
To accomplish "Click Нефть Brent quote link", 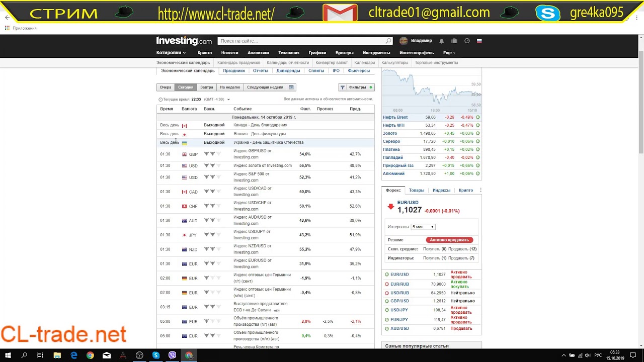I will click(x=395, y=117).
